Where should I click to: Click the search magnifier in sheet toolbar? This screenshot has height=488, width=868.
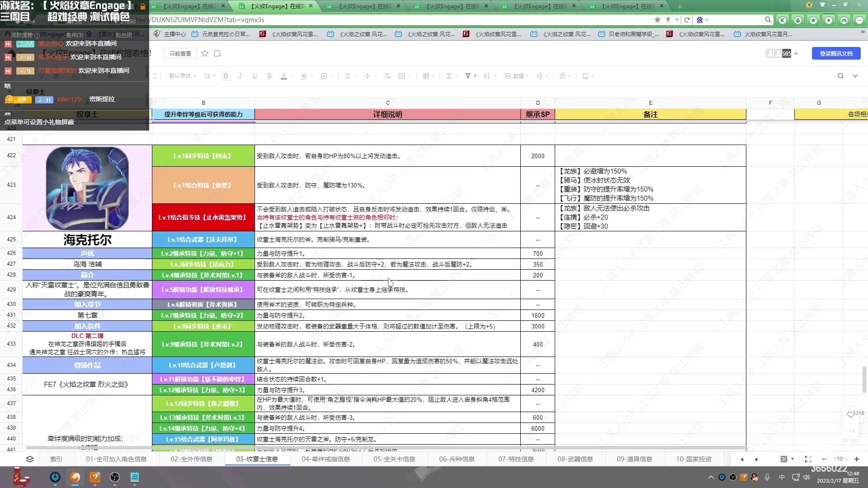point(840,76)
